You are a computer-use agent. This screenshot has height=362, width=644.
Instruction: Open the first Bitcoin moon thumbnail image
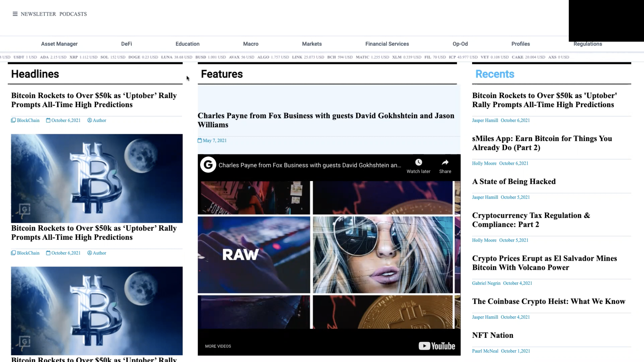tap(97, 178)
